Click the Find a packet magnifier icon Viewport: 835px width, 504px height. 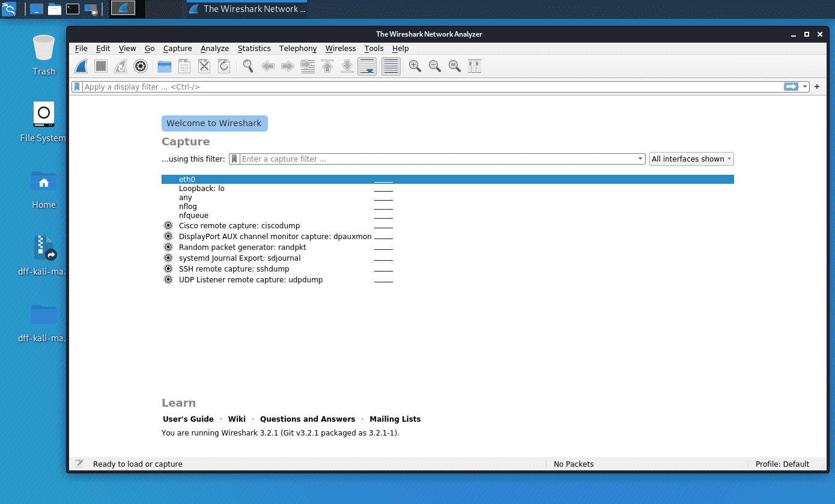(x=247, y=66)
